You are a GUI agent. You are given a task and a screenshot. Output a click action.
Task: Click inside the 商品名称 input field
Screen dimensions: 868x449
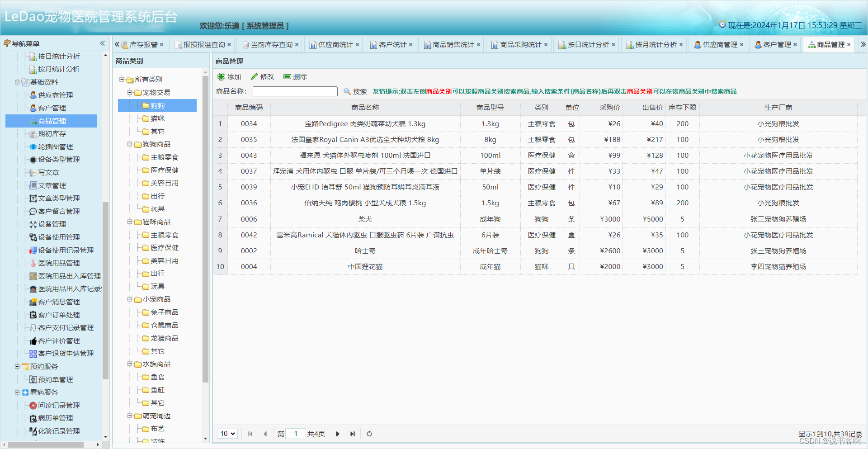(294, 91)
